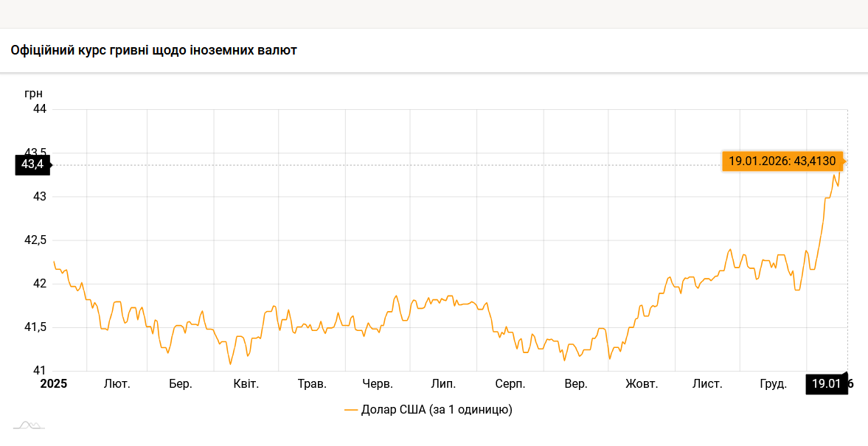This screenshot has width=868, height=446.
Task: Click the amCharts logo icon
Action: pyautogui.click(x=29, y=425)
